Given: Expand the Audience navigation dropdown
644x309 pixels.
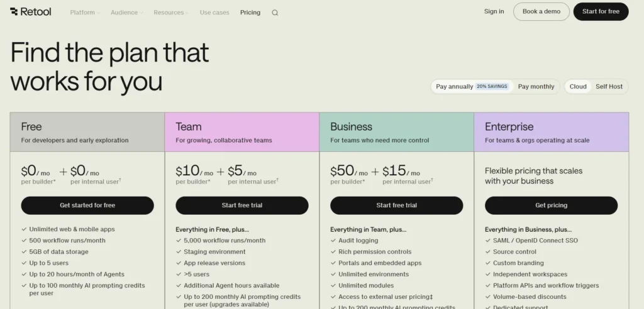Looking at the screenshot, I should pyautogui.click(x=126, y=13).
